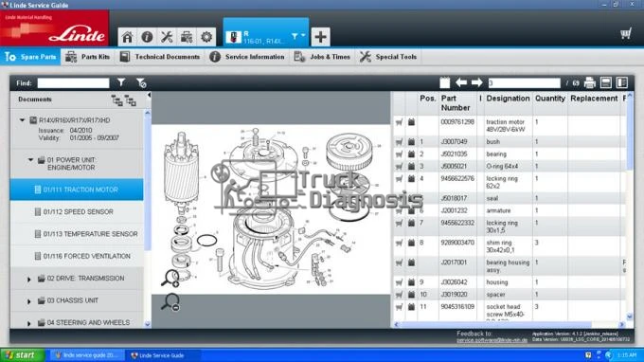Sort by Designation column header
The height and width of the screenshot is (362, 644).
click(x=508, y=99)
